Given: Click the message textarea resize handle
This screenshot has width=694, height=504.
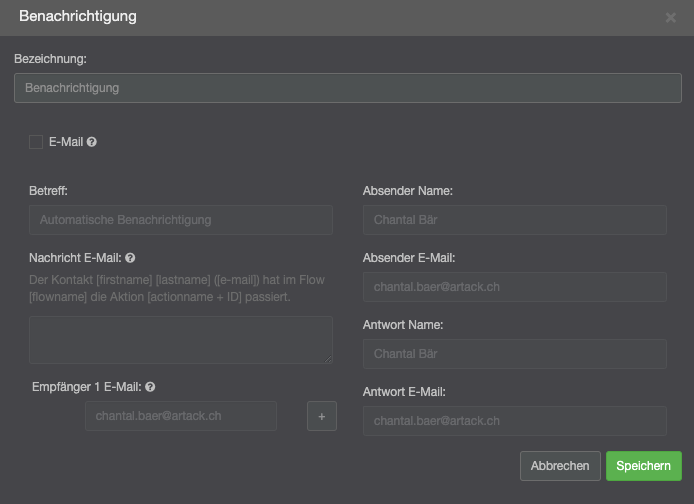Looking at the screenshot, I should pos(328,359).
